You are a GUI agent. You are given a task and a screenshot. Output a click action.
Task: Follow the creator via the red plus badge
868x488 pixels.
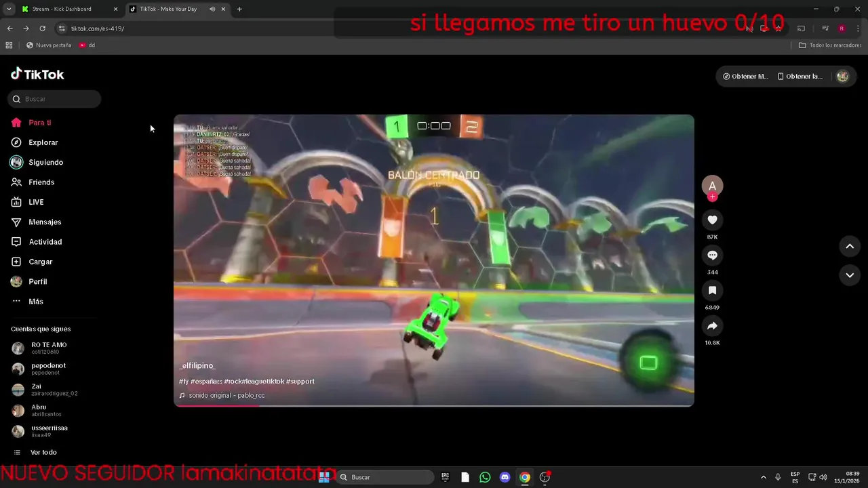tap(712, 197)
